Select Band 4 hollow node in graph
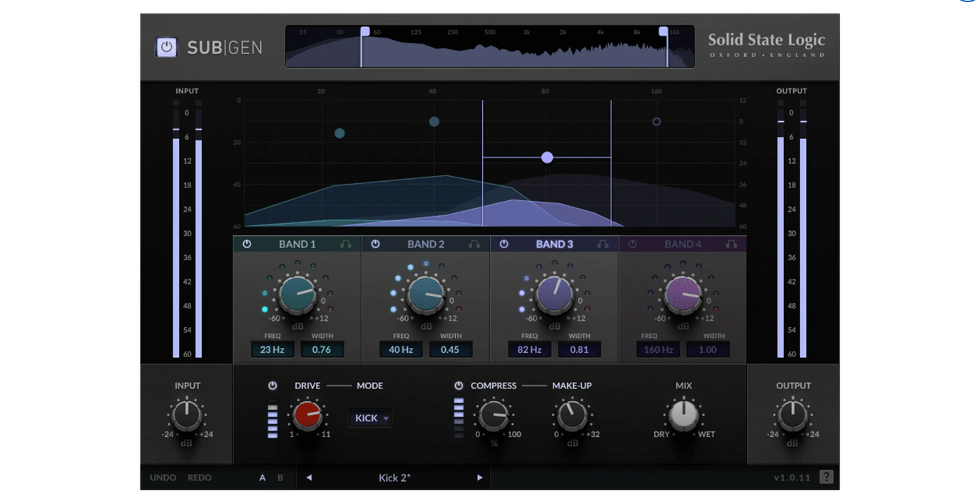Viewport: 980px width, 499px height. pyautogui.click(x=657, y=122)
